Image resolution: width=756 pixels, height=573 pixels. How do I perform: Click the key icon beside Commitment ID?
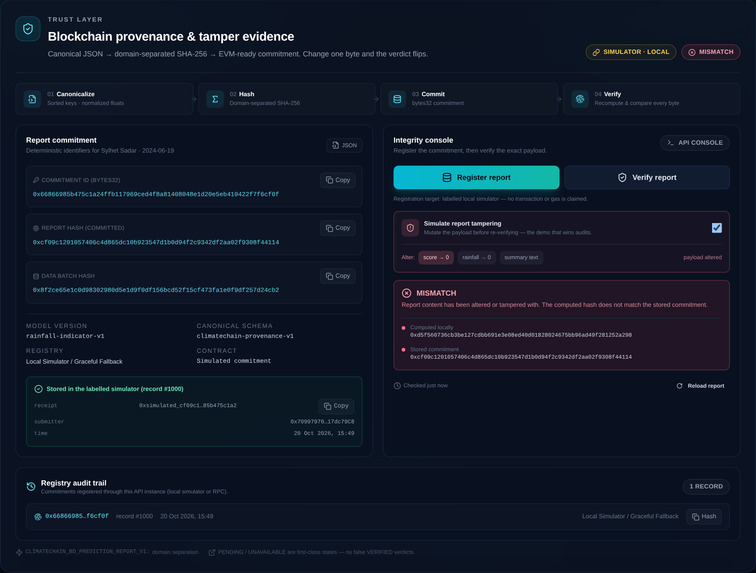(x=36, y=180)
